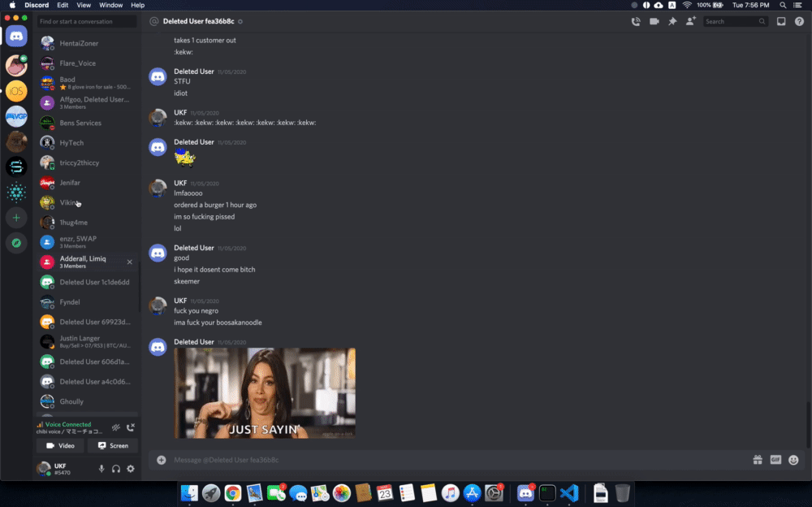
Task: Start a voice call
Action: coord(636,22)
